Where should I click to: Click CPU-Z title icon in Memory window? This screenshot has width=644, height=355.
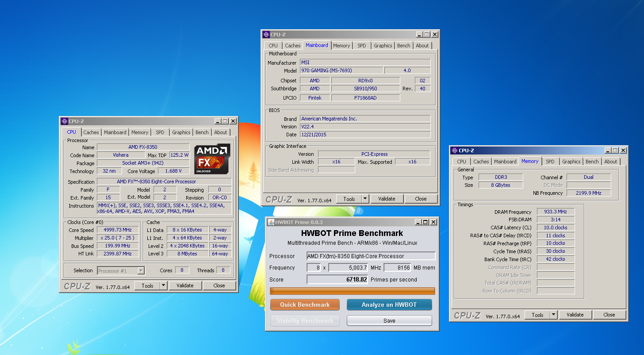point(454,150)
